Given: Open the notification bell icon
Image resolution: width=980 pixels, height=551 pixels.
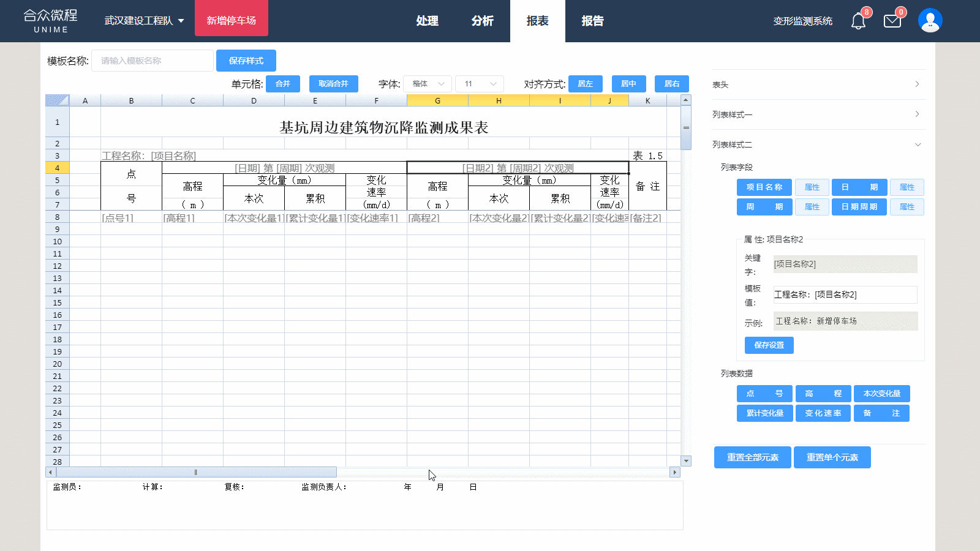Looking at the screenshot, I should [858, 21].
